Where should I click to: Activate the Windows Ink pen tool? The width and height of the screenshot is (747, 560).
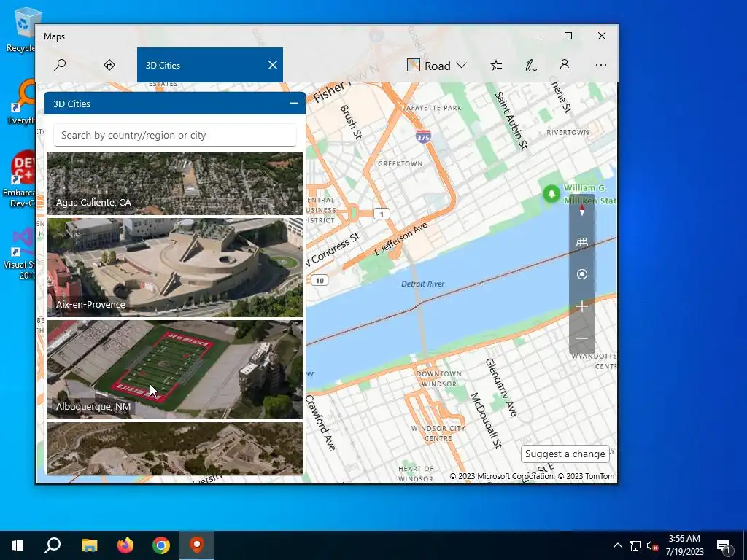(x=531, y=65)
